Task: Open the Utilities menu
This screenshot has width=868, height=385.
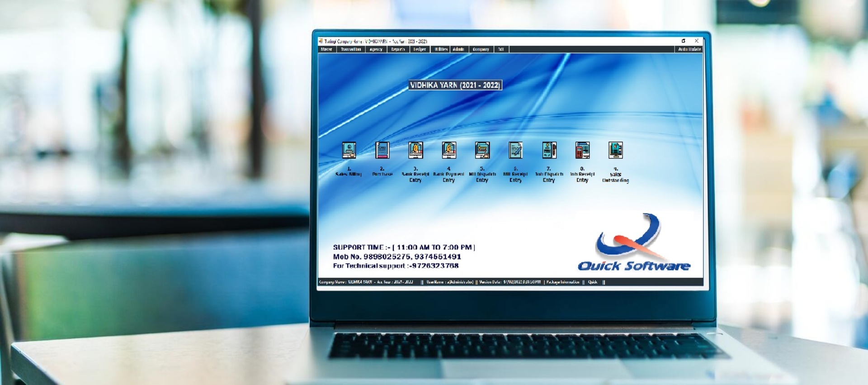Action: (441, 49)
